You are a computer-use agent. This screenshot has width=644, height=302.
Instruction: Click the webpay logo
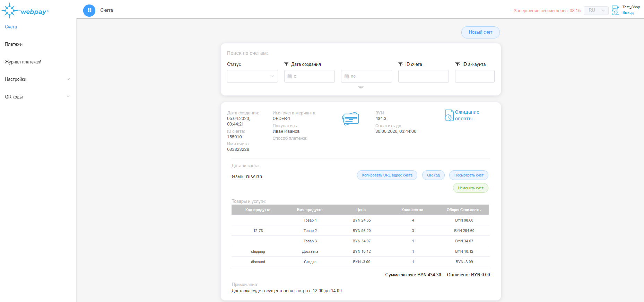[x=25, y=11]
